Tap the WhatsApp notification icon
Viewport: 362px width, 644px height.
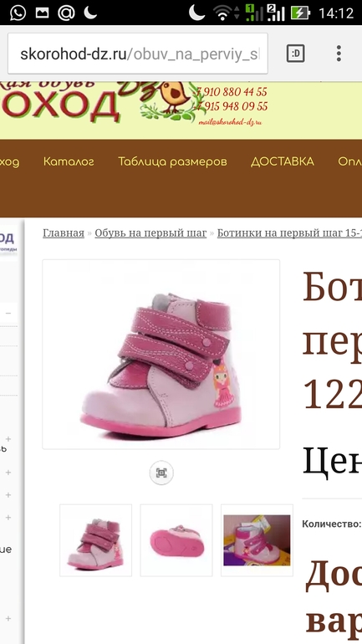(18, 13)
